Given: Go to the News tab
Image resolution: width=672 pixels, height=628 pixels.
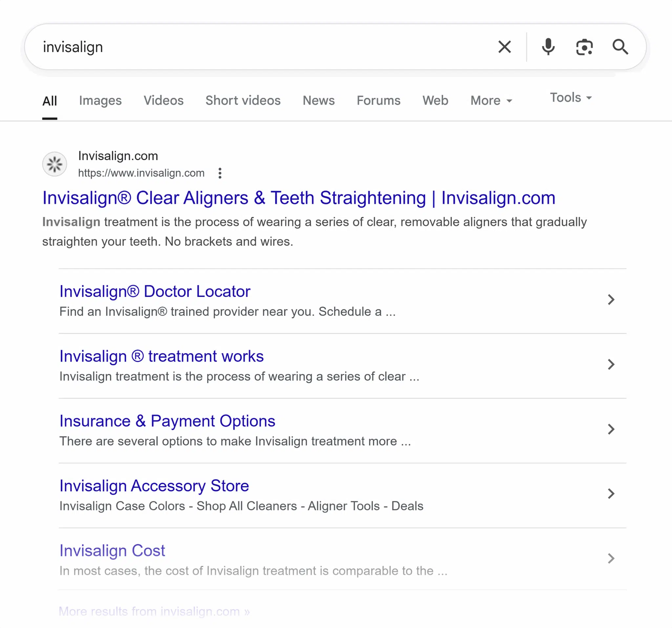Looking at the screenshot, I should [318, 100].
